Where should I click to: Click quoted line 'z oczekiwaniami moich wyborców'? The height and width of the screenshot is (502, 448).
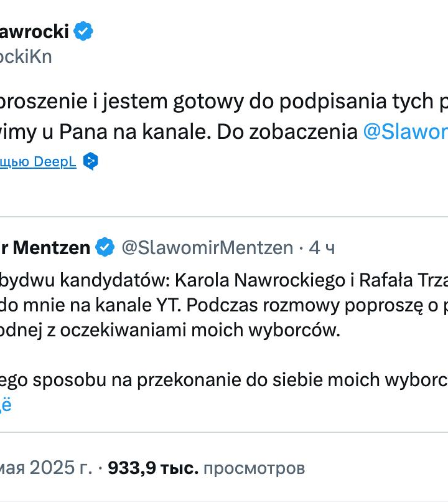click(x=174, y=330)
